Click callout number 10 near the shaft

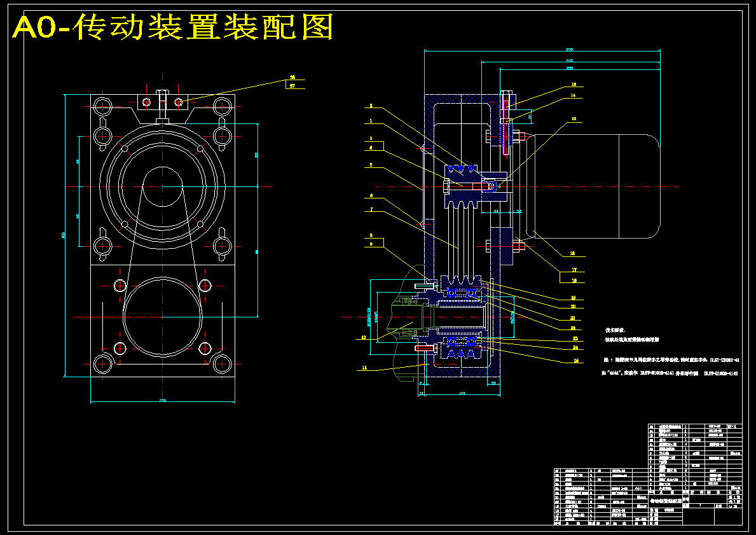tap(364, 337)
